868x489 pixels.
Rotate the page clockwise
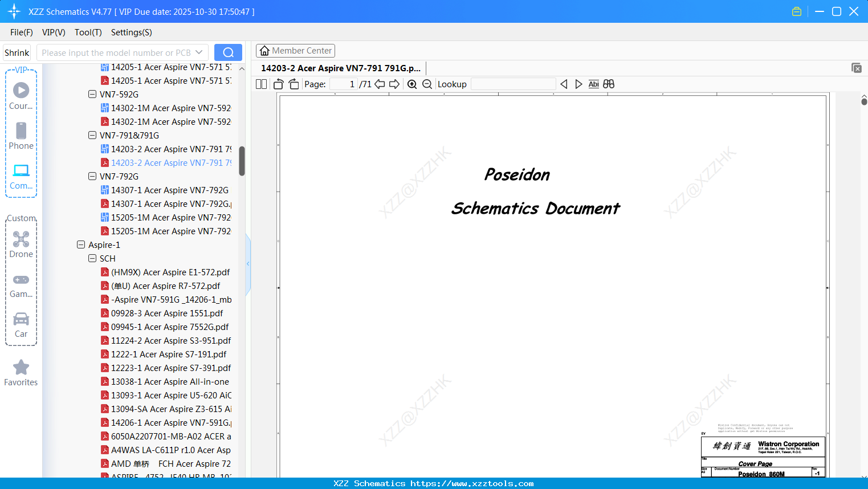294,84
